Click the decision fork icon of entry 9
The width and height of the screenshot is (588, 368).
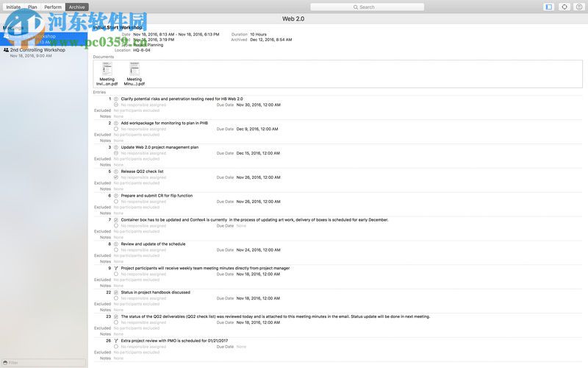(116, 269)
